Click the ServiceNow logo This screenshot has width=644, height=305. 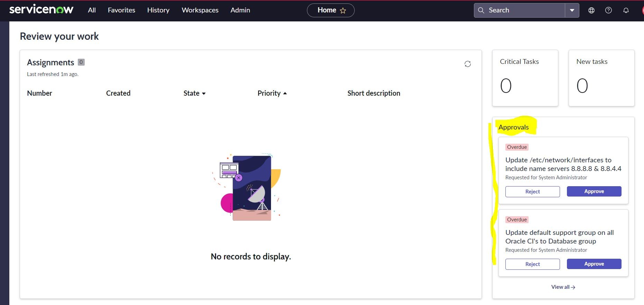pyautogui.click(x=41, y=10)
